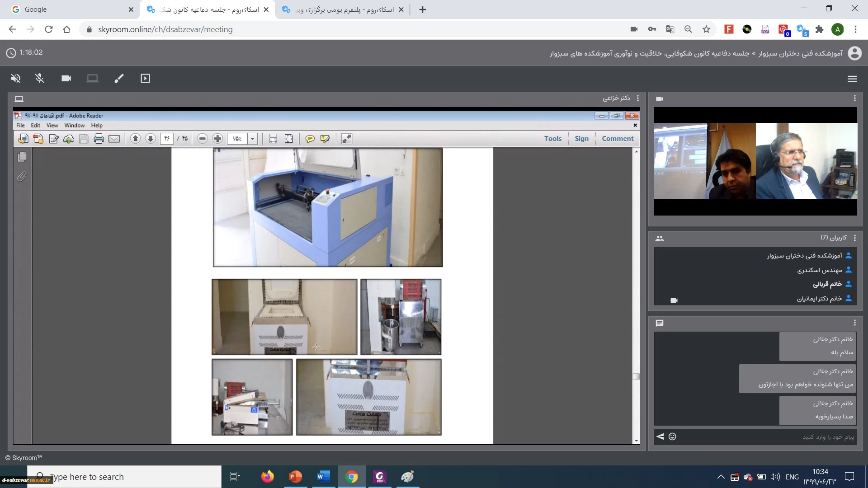The width and height of the screenshot is (868, 488).
Task: Toggle read mode expand icon in Reader
Action: 347,139
